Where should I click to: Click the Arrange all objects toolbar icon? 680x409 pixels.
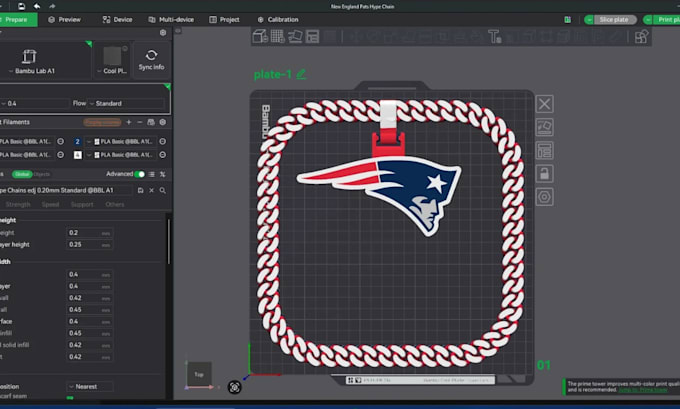tap(312, 36)
